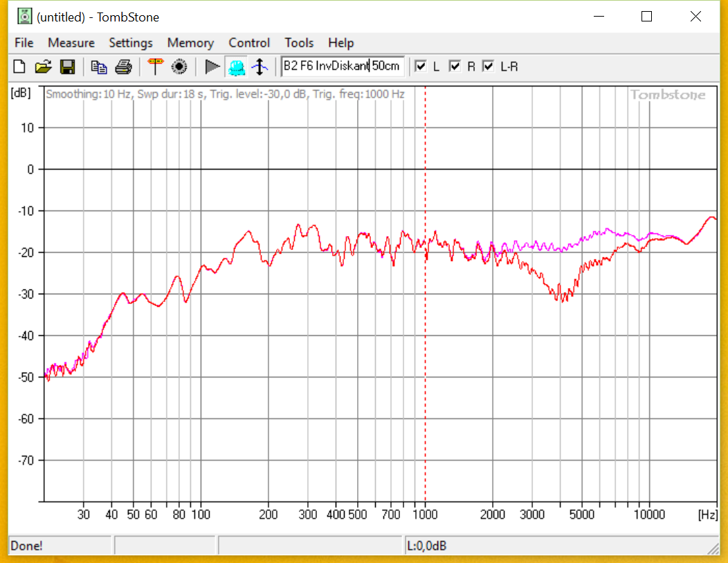Screen dimensions: 728x563
Task: Save measurement using the floppy disk icon
Action: point(68,67)
